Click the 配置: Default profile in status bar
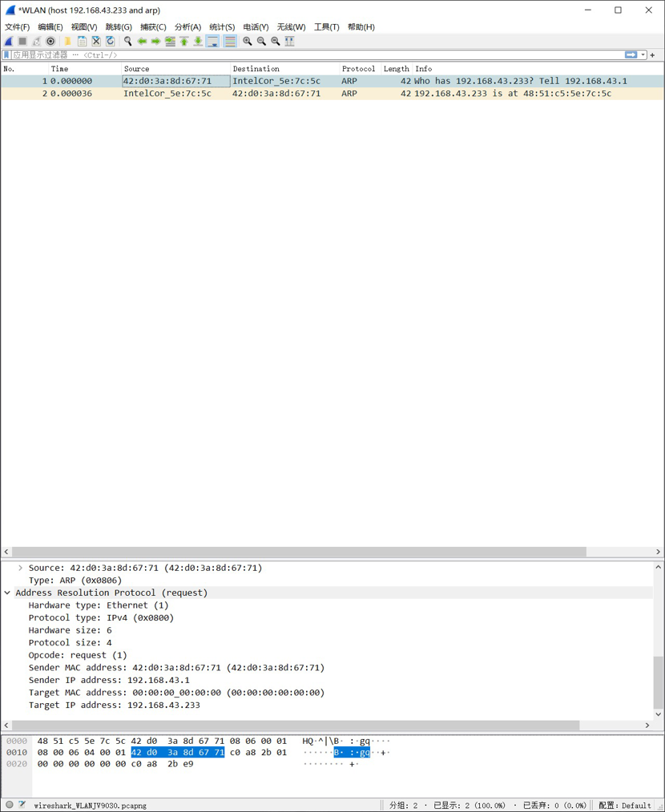This screenshot has width=665, height=812. pyautogui.click(x=624, y=806)
